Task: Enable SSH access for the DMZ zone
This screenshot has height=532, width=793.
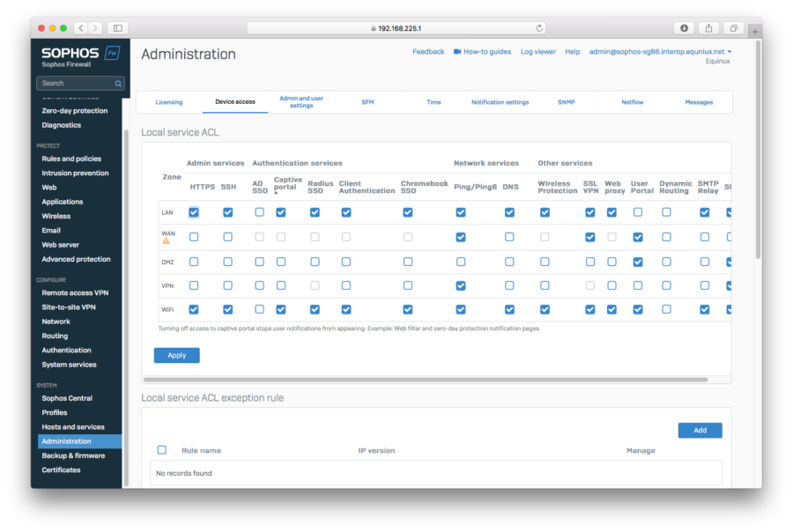Action: coord(226,261)
